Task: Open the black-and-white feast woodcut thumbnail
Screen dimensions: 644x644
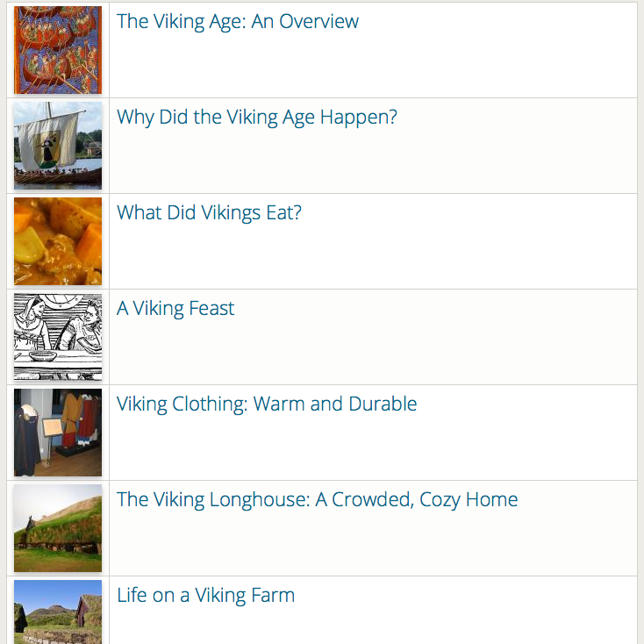Action: click(58, 337)
